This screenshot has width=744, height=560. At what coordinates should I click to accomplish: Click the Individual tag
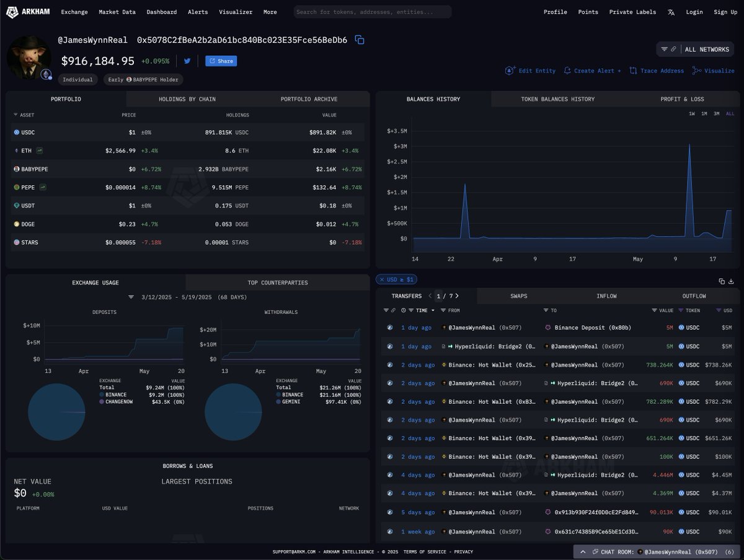coord(77,79)
